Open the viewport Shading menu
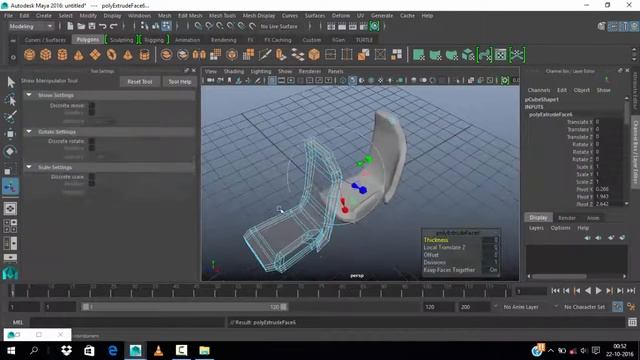This screenshot has height=360, width=640. coord(233,71)
